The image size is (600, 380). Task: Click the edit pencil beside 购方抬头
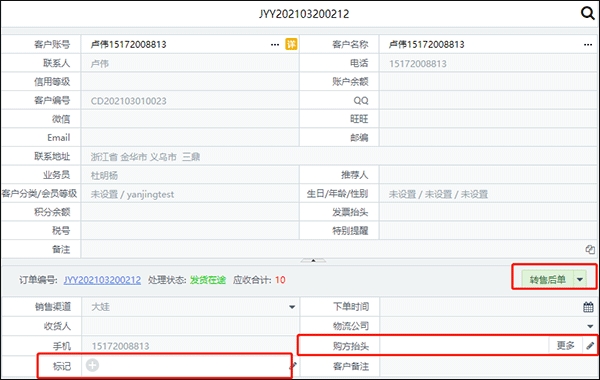pos(590,346)
